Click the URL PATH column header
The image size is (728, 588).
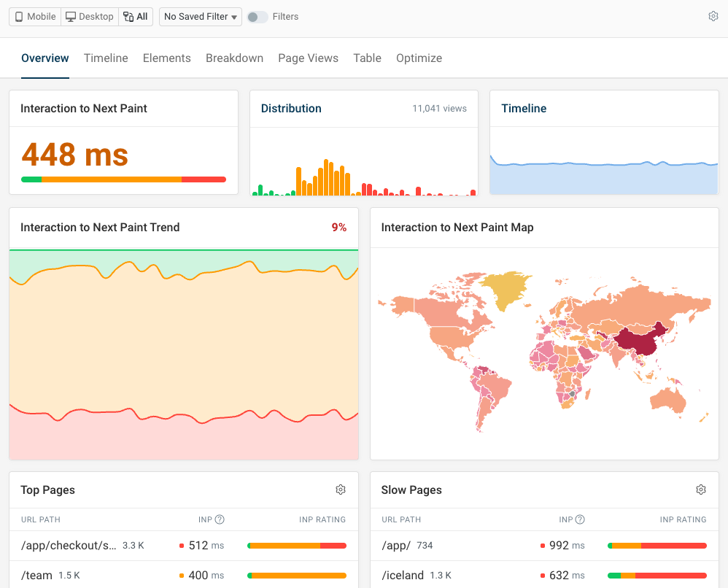tap(42, 519)
